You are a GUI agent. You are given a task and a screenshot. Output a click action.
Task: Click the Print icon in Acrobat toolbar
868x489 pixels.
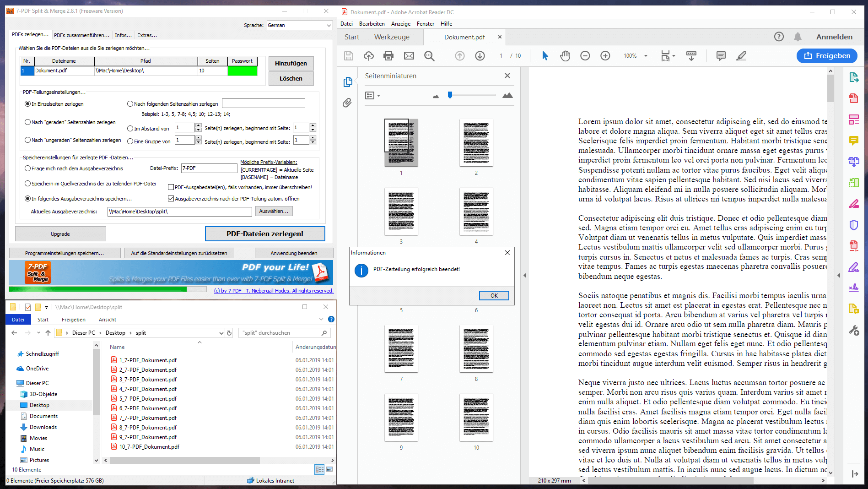click(388, 56)
